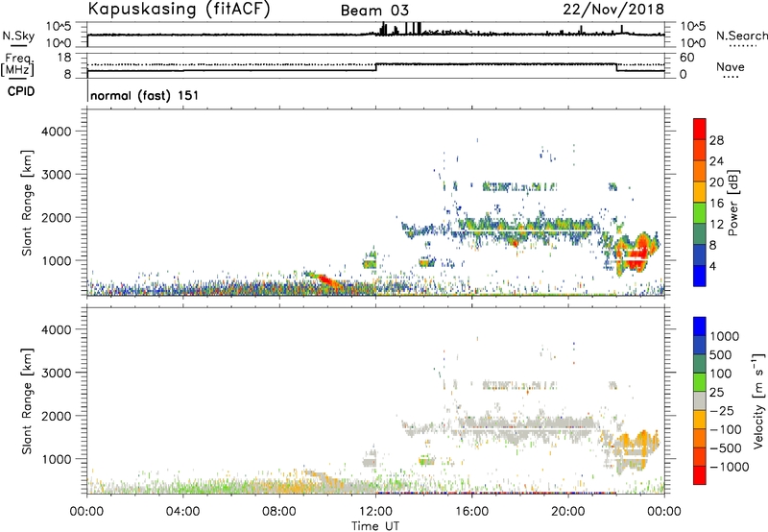Click the Nave axis tick '60'

686,58
